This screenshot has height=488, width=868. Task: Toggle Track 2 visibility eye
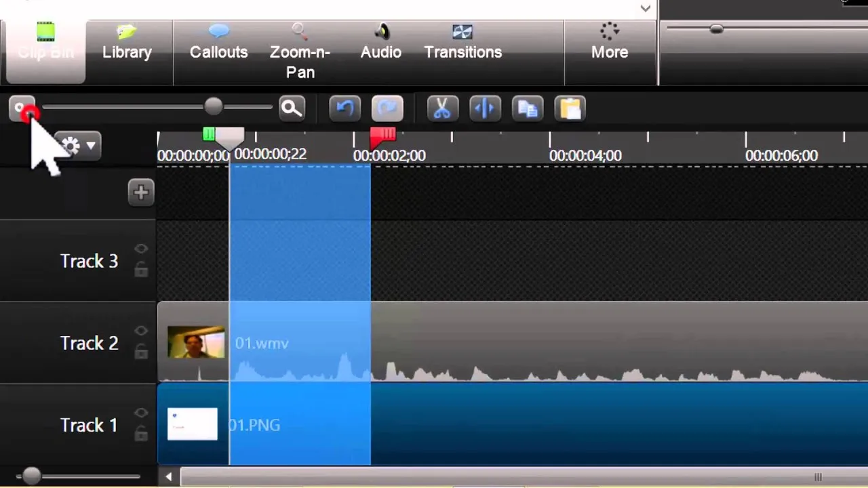141,331
